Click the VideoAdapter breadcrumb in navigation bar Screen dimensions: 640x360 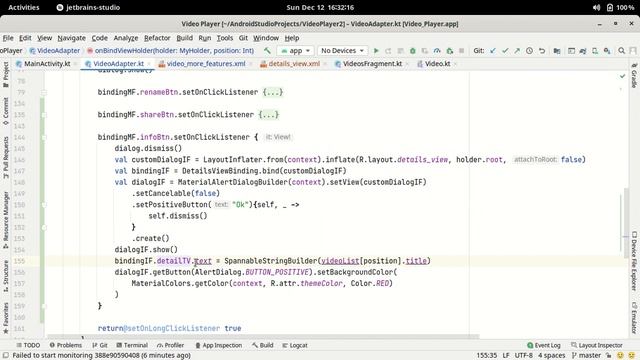coord(54,51)
